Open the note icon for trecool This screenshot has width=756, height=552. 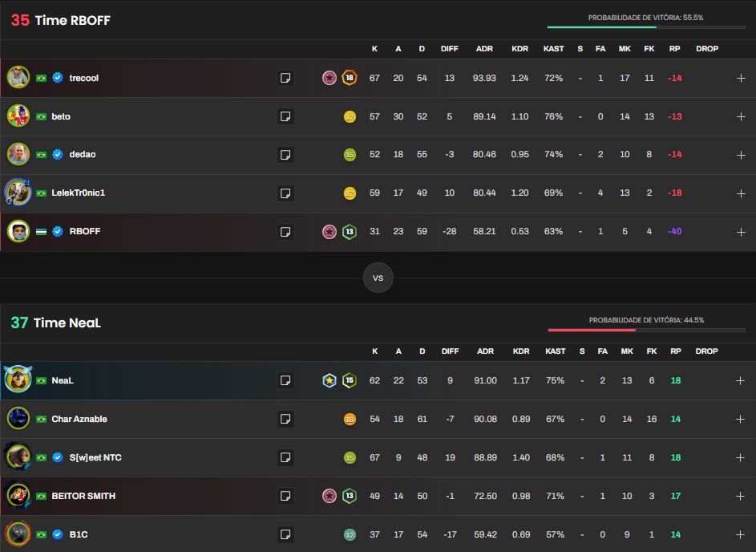pos(285,78)
